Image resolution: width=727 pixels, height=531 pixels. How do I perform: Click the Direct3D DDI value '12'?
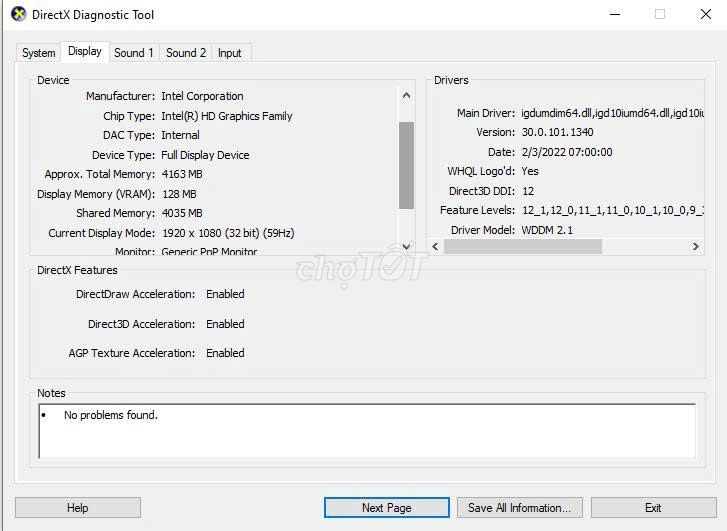tap(528, 191)
